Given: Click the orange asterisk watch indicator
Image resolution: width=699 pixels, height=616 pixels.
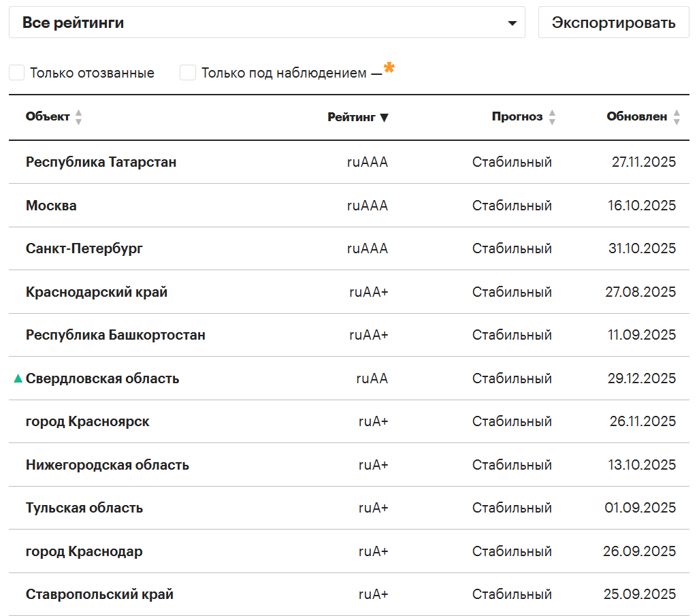Looking at the screenshot, I should pos(389,67).
